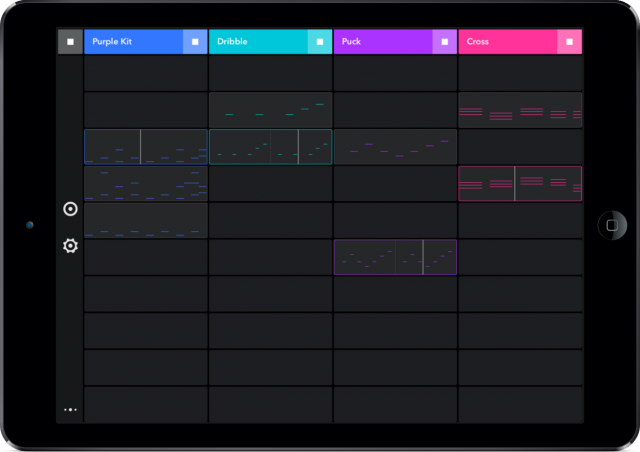Image resolution: width=640 pixels, height=452 pixels.
Task: Stop the Dribble track using its square button
Action: point(320,42)
